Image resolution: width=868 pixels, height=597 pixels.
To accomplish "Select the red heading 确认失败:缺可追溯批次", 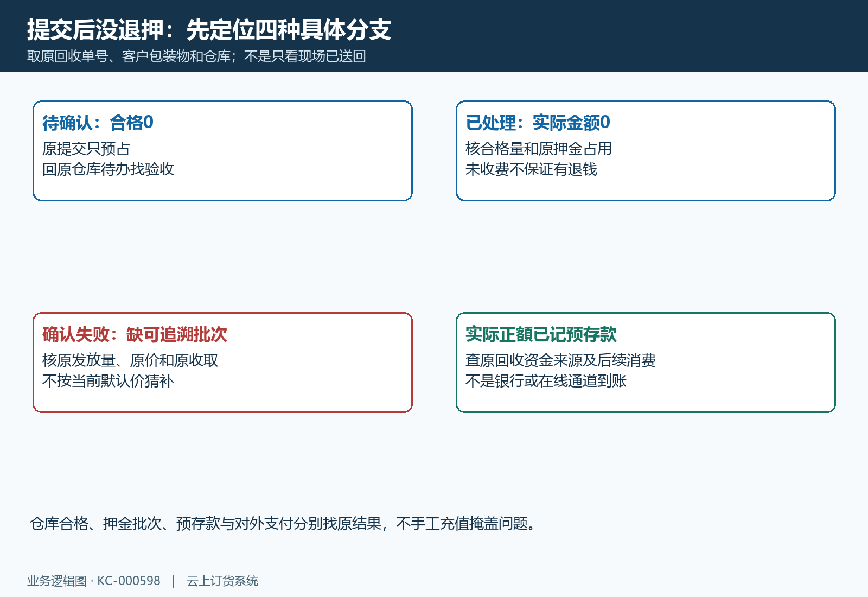I will [x=135, y=334].
